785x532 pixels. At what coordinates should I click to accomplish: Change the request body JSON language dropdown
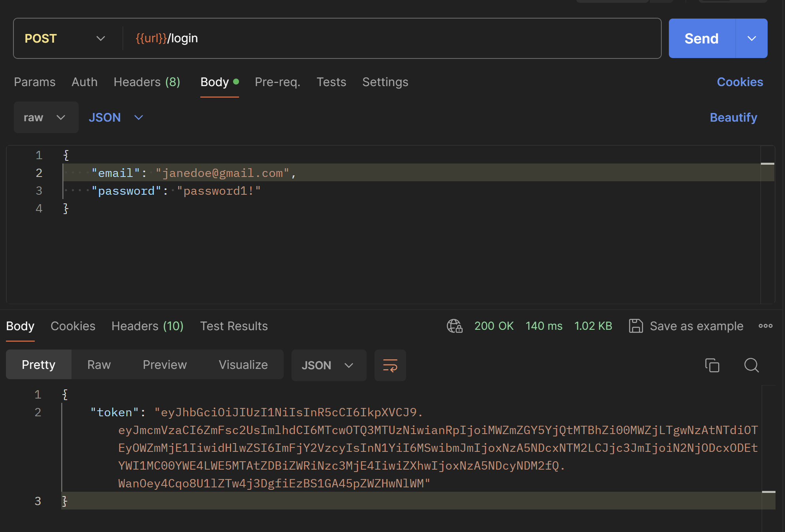click(116, 117)
